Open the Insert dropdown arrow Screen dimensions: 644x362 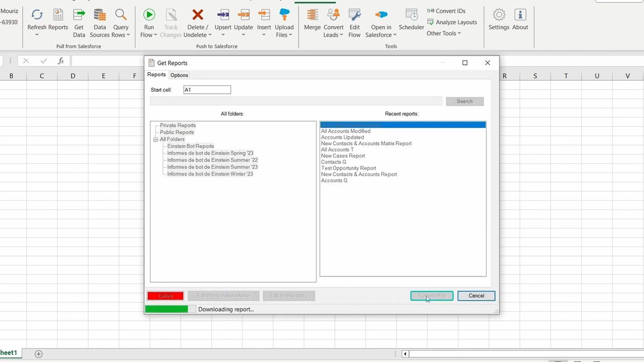tap(264, 36)
